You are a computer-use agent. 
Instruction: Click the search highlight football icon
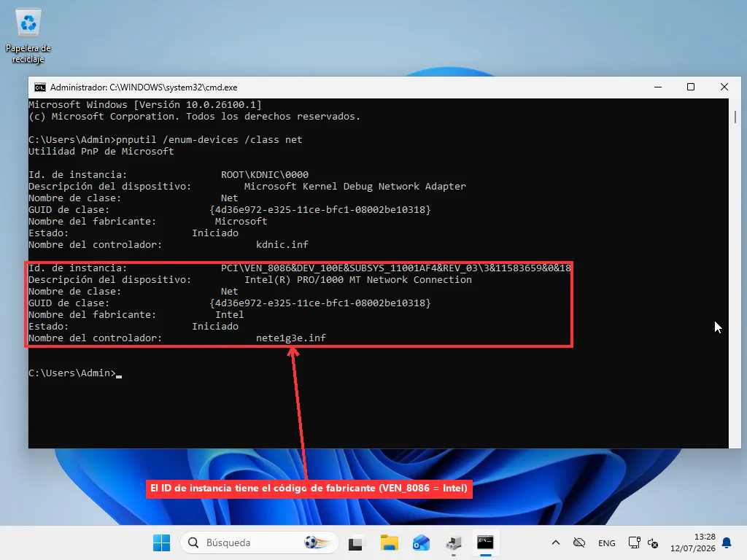(317, 542)
